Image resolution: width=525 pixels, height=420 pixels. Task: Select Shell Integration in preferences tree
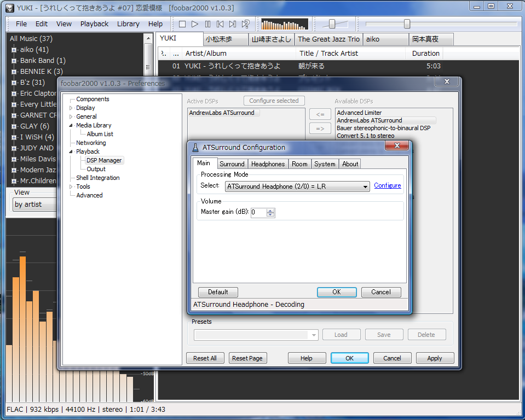pos(98,178)
